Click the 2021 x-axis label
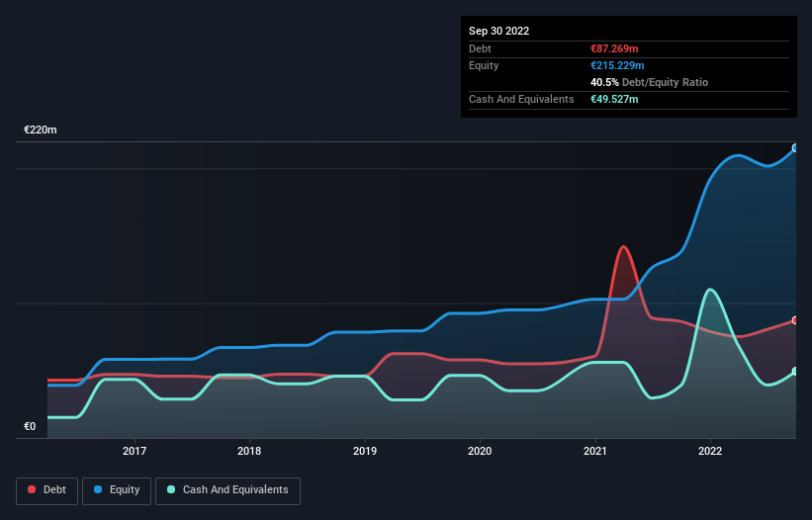This screenshot has height=520, width=812. click(x=595, y=451)
